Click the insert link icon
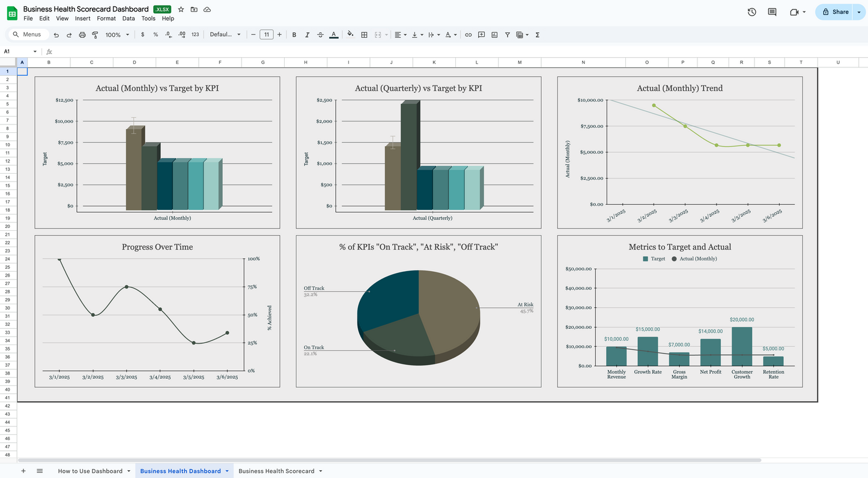The image size is (868, 478). tap(469, 35)
